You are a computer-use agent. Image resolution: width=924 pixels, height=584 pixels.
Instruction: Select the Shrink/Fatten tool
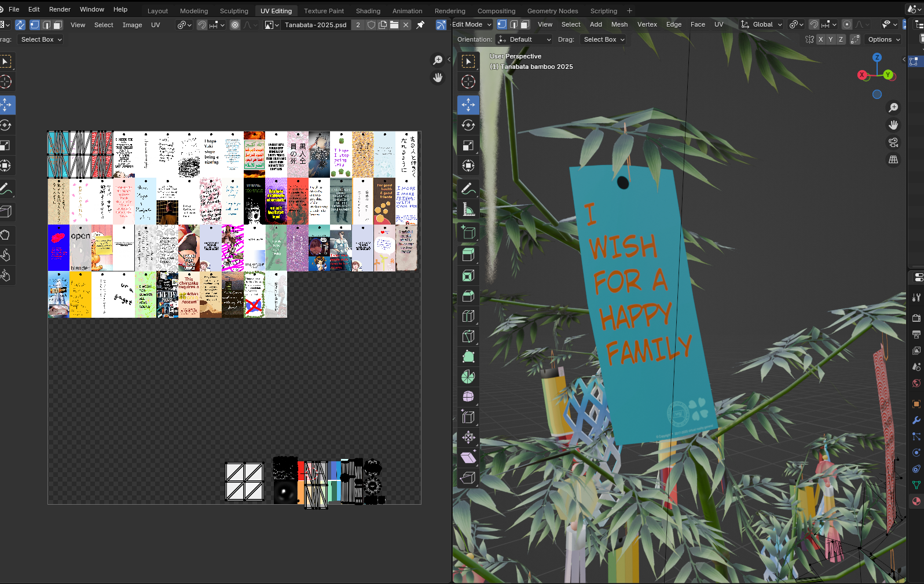[468, 437]
